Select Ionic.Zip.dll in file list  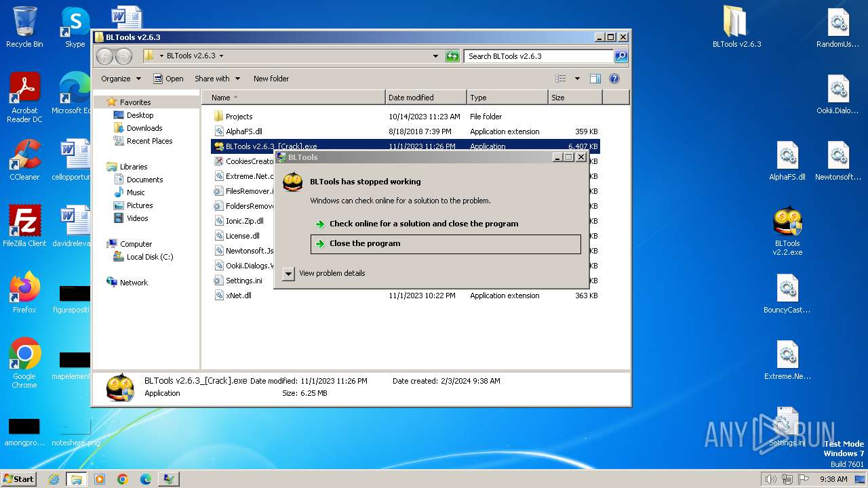(x=245, y=221)
